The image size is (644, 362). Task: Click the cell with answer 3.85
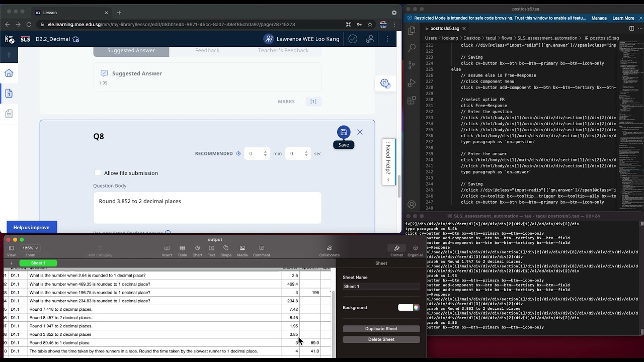(290, 334)
